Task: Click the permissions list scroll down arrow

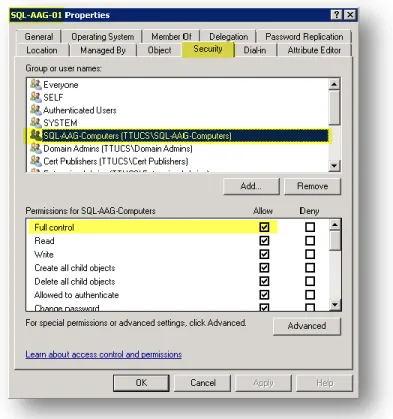Action: [x=335, y=305]
